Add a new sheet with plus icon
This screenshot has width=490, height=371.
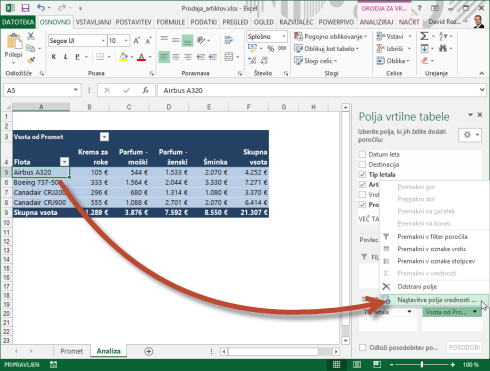pyautogui.click(x=149, y=351)
